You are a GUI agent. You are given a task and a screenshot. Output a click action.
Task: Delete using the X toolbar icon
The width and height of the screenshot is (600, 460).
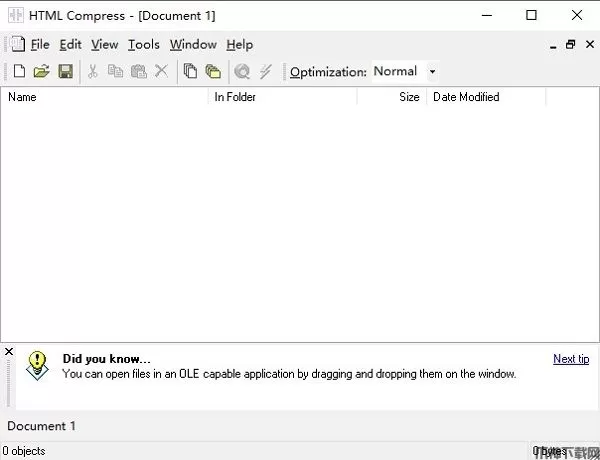[161, 71]
